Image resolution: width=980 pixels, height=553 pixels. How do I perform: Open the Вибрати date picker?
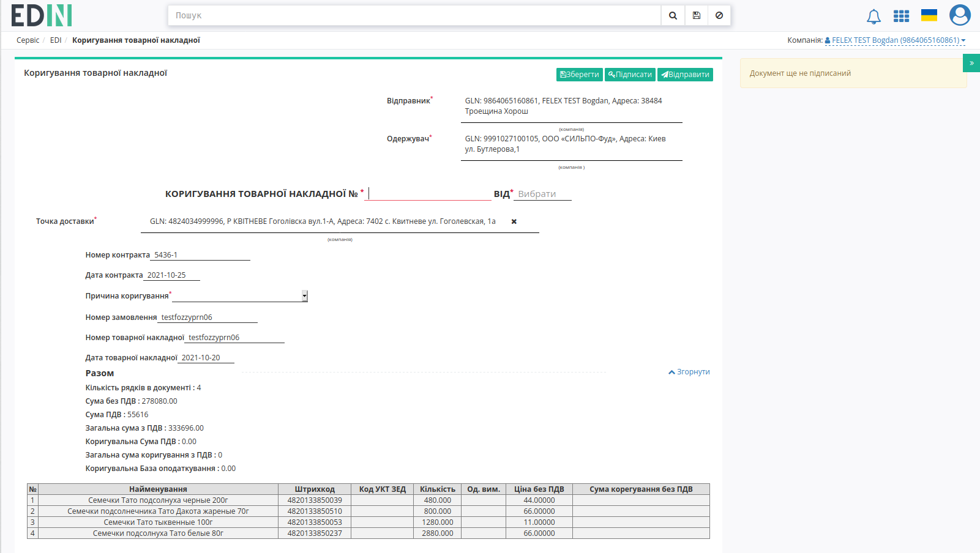pos(542,194)
